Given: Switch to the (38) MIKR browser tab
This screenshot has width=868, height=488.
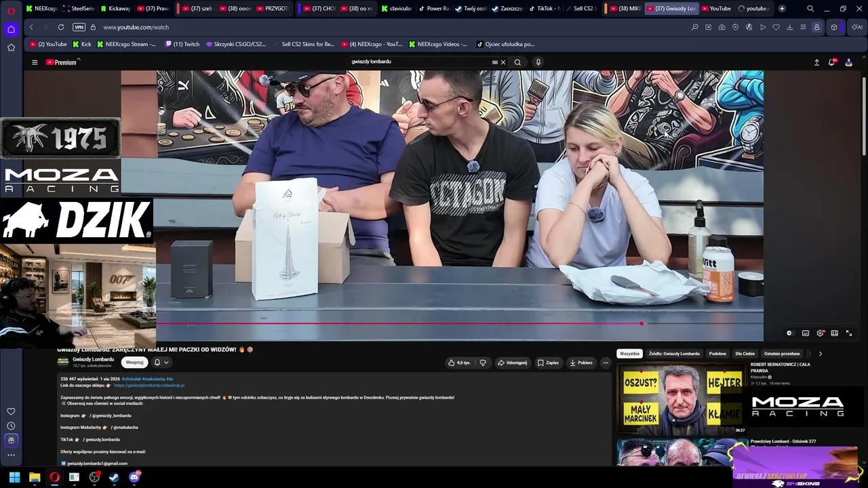Looking at the screenshot, I should (625, 9).
